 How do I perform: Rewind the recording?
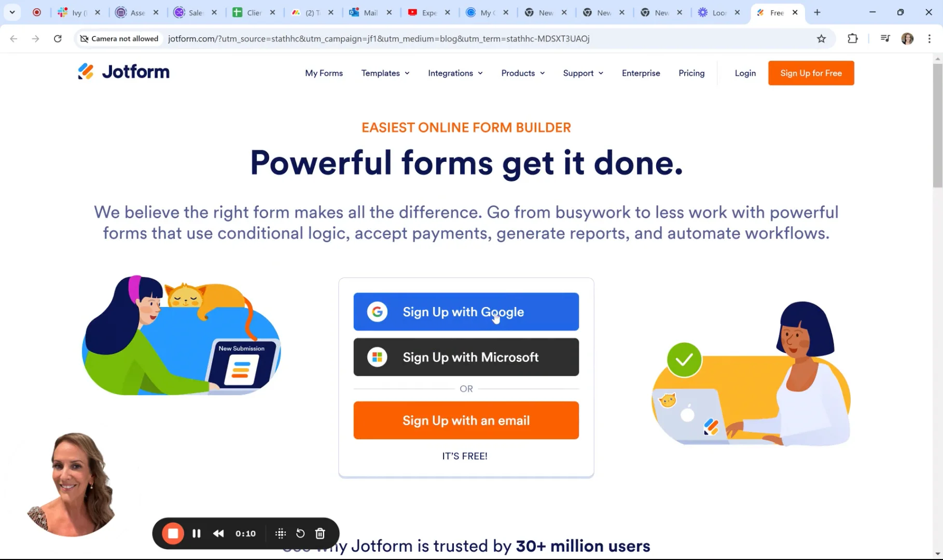[x=218, y=533]
